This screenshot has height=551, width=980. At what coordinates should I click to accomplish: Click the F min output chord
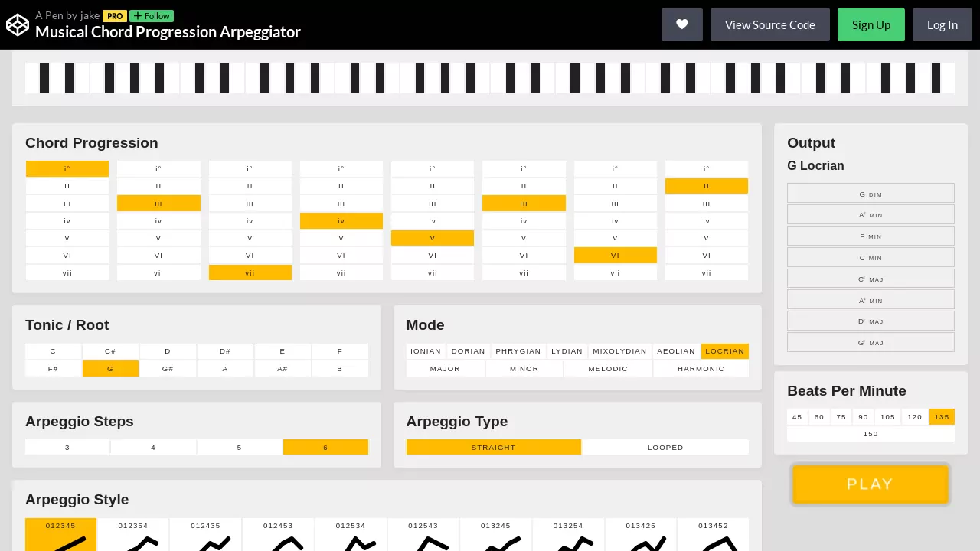point(871,236)
